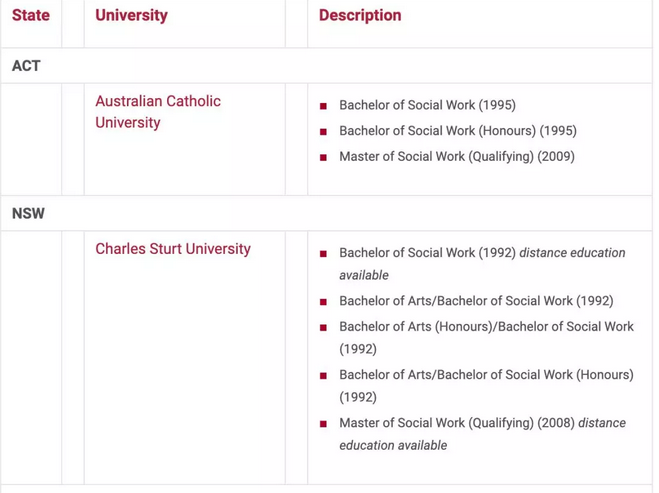The width and height of the screenshot is (659, 493).
Task: Select the NSW state group row
Action: tap(29, 214)
